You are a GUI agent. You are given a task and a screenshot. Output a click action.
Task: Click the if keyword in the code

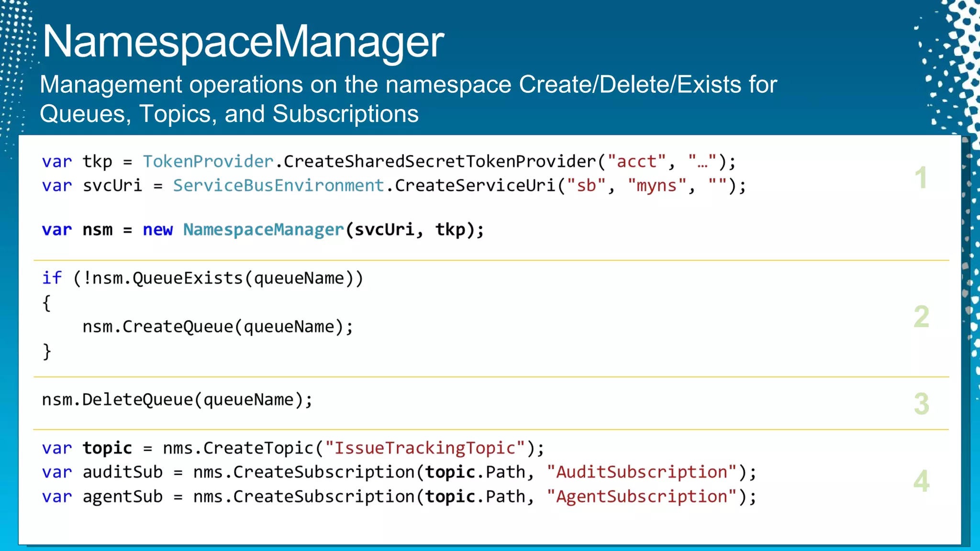pos(52,278)
